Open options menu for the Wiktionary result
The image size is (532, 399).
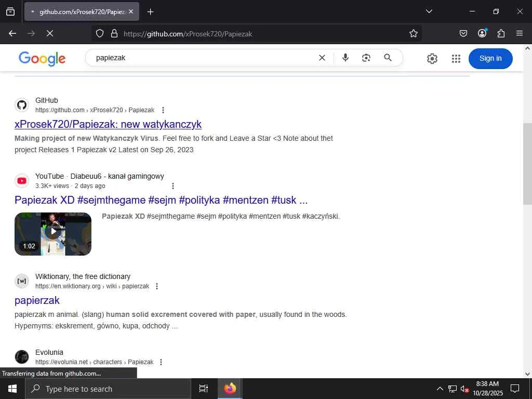pos(157,286)
